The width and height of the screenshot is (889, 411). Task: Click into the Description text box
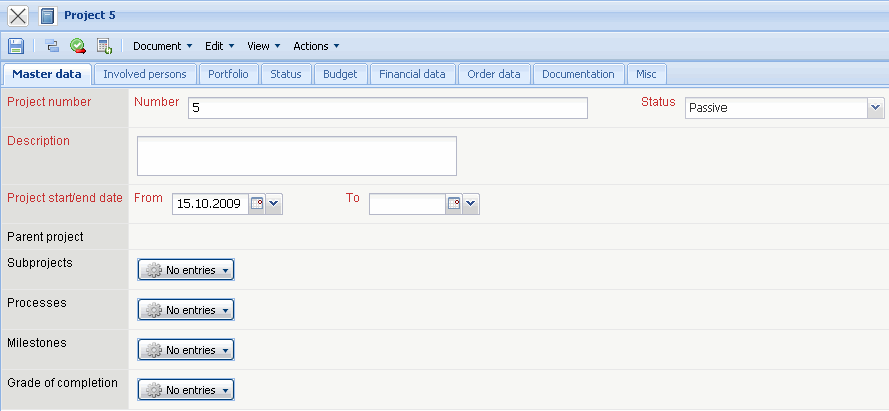(x=296, y=156)
